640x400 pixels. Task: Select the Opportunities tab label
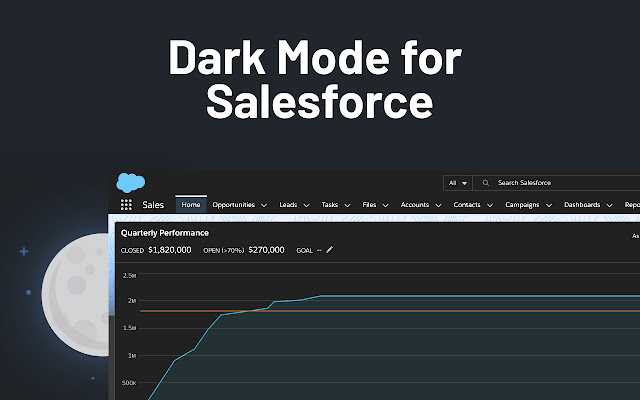click(x=233, y=205)
